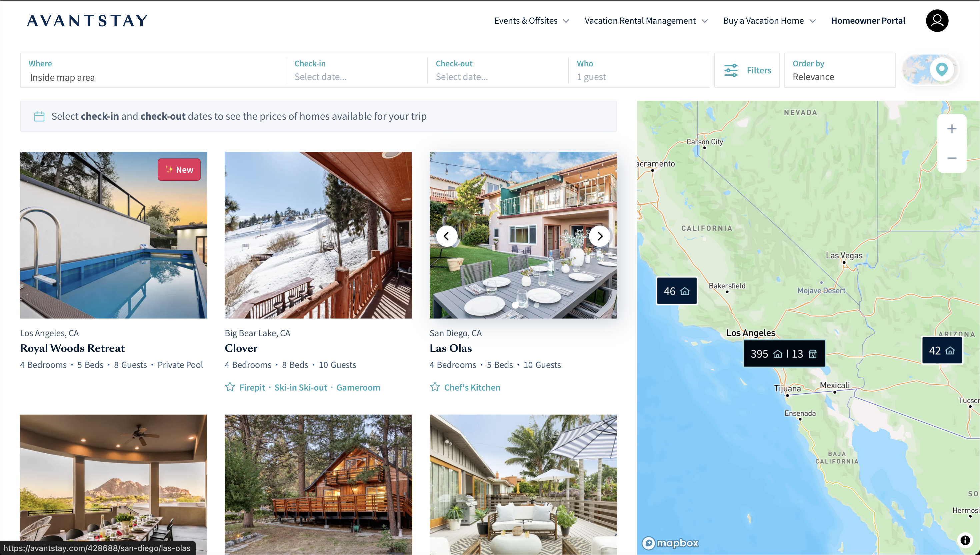Screen dimensions: 980x555
Task: Open the Clover listing title
Action: tap(241, 348)
